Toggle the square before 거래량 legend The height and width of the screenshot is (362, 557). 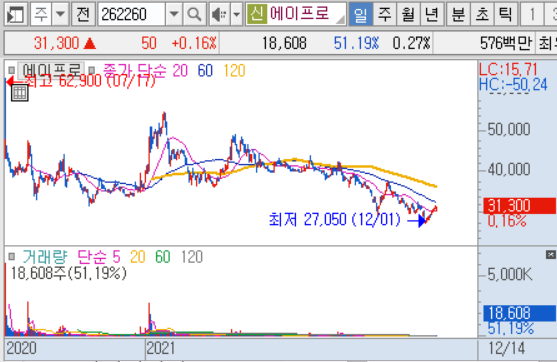coord(11,256)
